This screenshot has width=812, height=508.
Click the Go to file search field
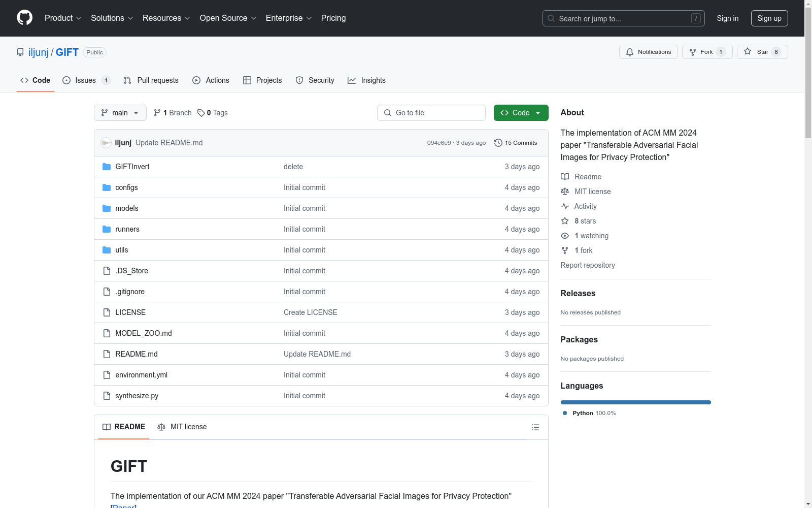(x=431, y=113)
